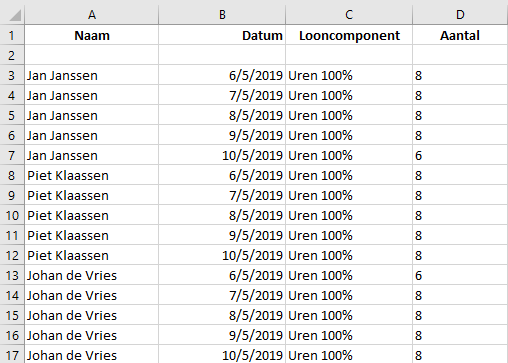
Task: Select Jan Janssen cell in row 3
Action: pyautogui.click(x=92, y=75)
